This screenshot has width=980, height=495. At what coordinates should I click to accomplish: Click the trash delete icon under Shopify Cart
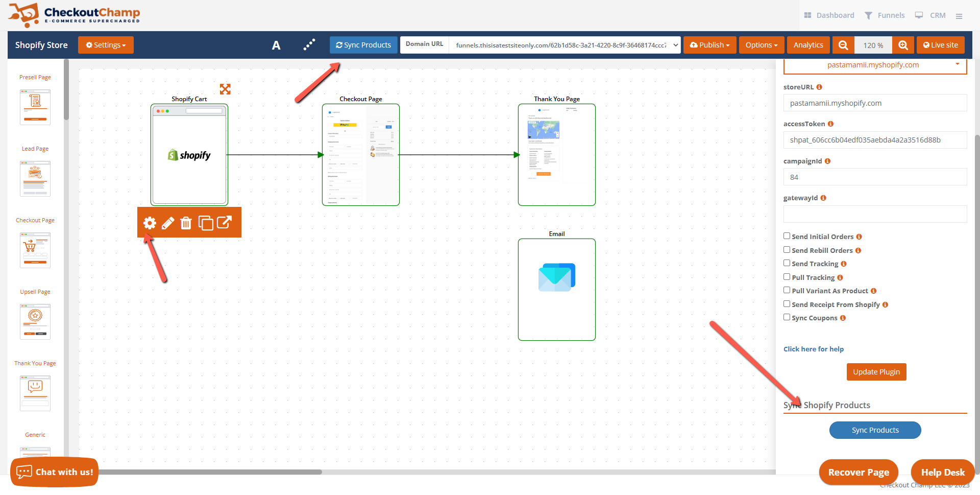[186, 223]
